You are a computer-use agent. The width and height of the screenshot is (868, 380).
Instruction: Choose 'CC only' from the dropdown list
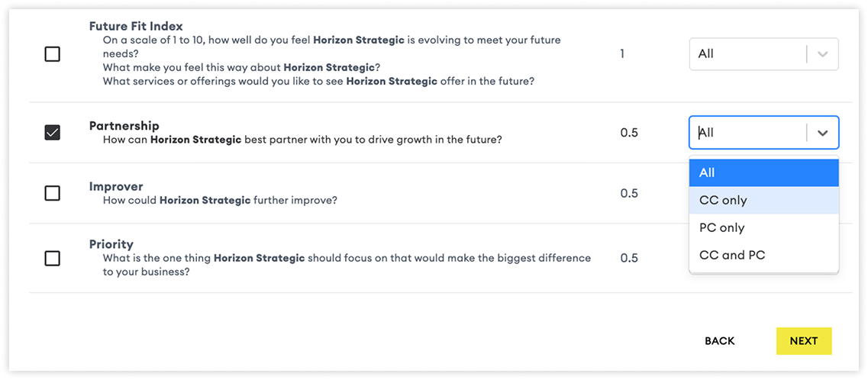[763, 200]
